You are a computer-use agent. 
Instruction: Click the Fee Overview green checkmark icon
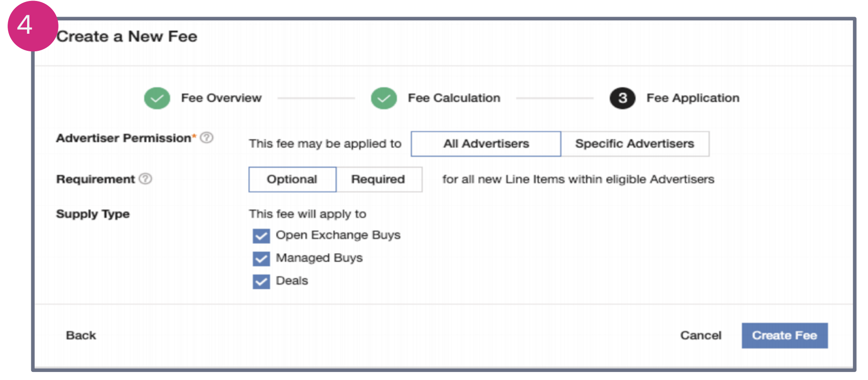pos(157,98)
